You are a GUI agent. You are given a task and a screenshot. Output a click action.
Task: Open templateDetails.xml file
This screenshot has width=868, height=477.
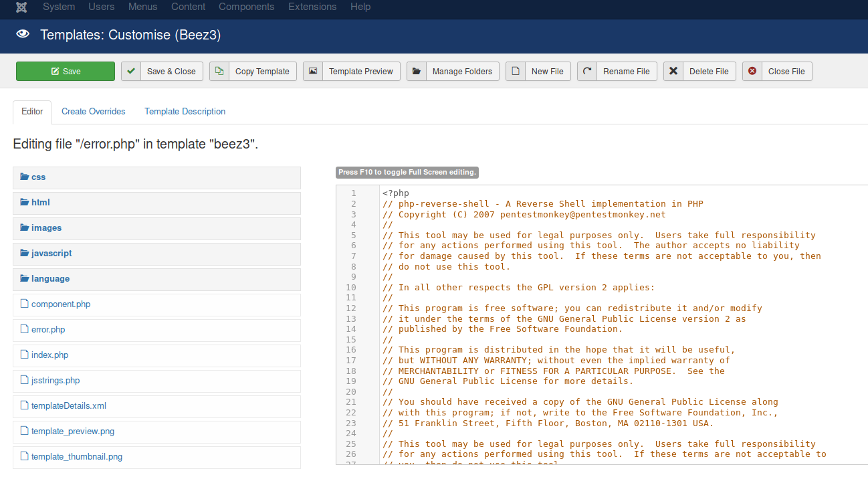pos(68,406)
